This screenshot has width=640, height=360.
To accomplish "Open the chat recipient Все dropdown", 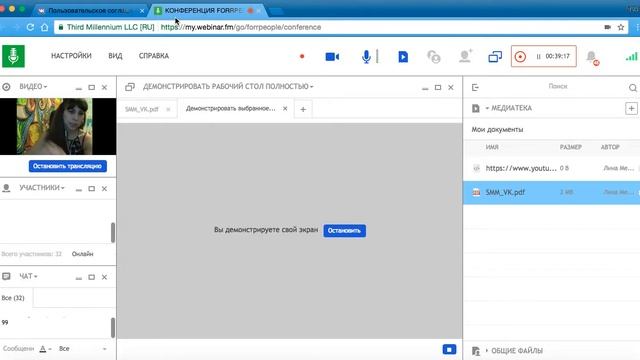I will coord(82,349).
